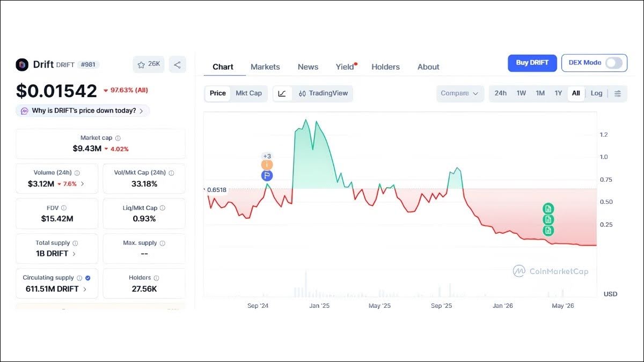
Task: Set chart range to 1Y
Action: pyautogui.click(x=558, y=93)
